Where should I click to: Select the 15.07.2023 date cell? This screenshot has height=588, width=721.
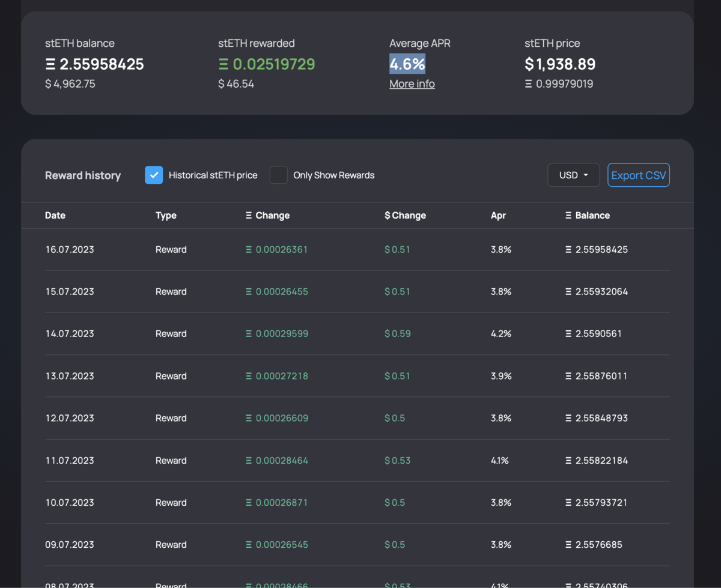click(x=70, y=291)
